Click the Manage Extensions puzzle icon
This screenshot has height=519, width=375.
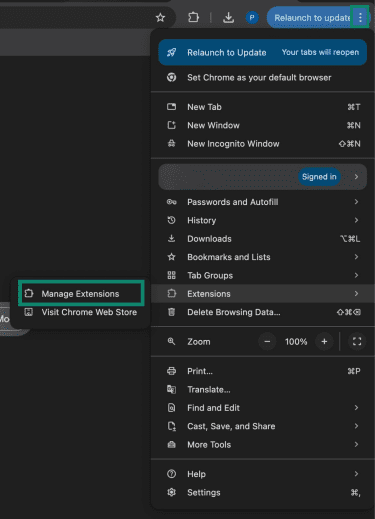coord(29,293)
